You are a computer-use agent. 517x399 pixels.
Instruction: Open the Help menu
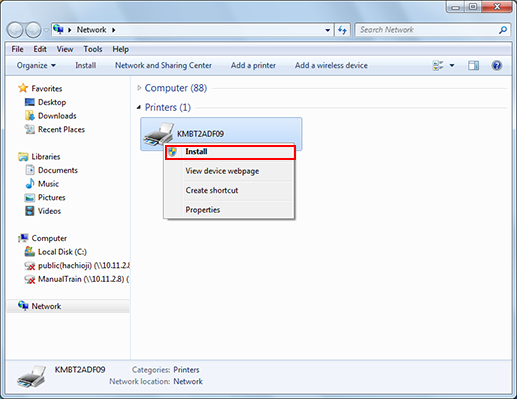[120, 49]
